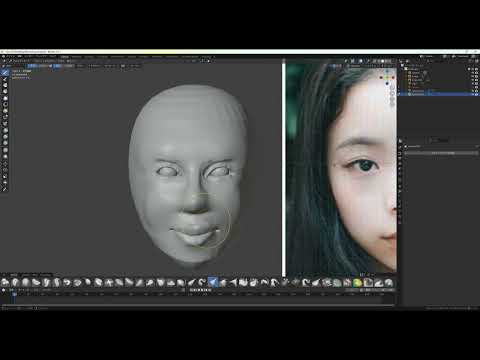The height and width of the screenshot is (360, 480).
Task: Click the timeline playback control buttons
Action: point(200,290)
